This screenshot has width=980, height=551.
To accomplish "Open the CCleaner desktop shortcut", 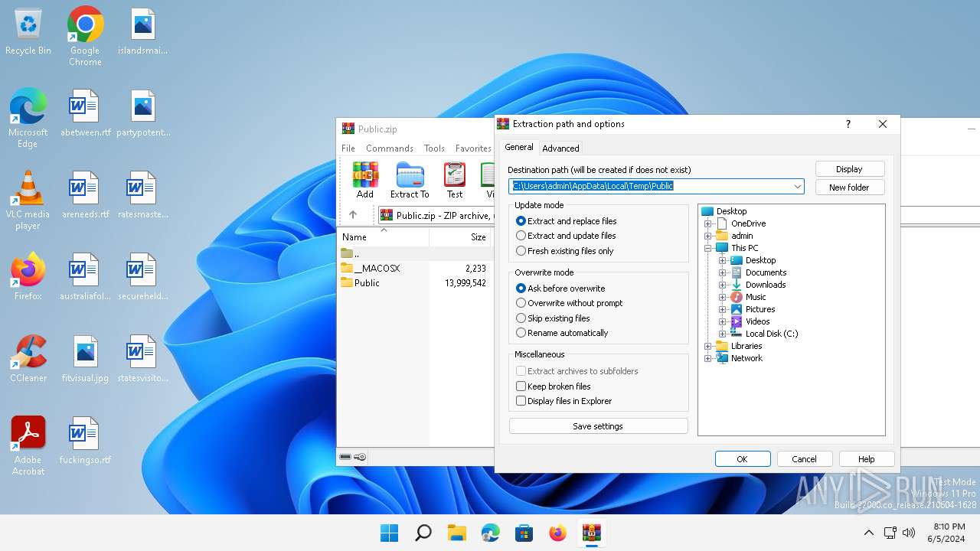I will pyautogui.click(x=28, y=358).
